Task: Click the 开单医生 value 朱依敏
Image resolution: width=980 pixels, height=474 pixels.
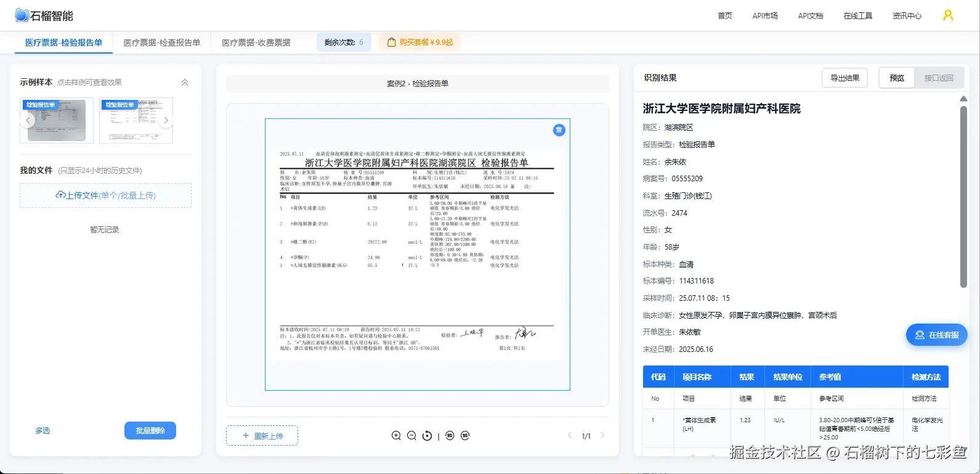Action: (x=690, y=332)
